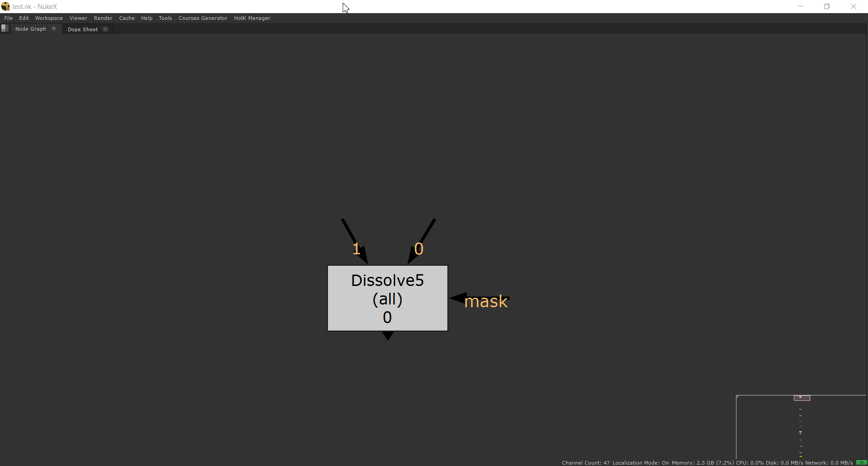This screenshot has width=868, height=466.
Task: Open the File menu
Action: pyautogui.click(x=8, y=18)
